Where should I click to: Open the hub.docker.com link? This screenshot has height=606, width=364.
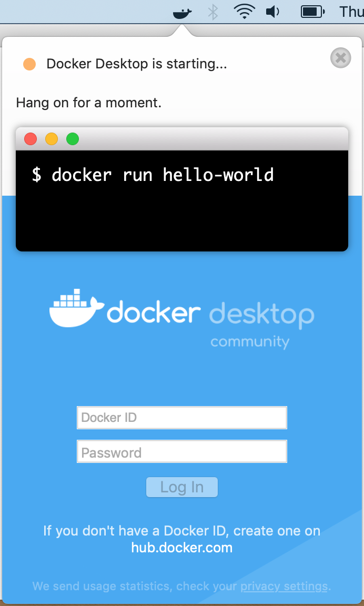coord(182,548)
